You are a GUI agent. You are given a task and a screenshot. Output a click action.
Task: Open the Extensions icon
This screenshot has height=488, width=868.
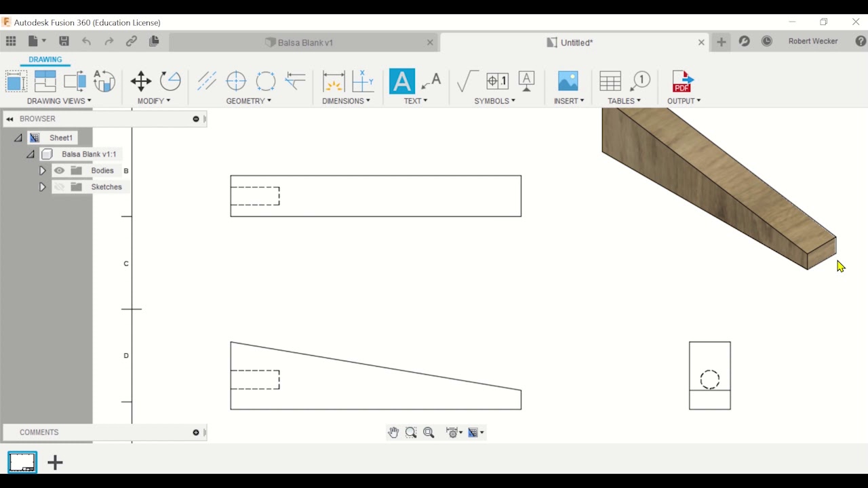pyautogui.click(x=745, y=41)
